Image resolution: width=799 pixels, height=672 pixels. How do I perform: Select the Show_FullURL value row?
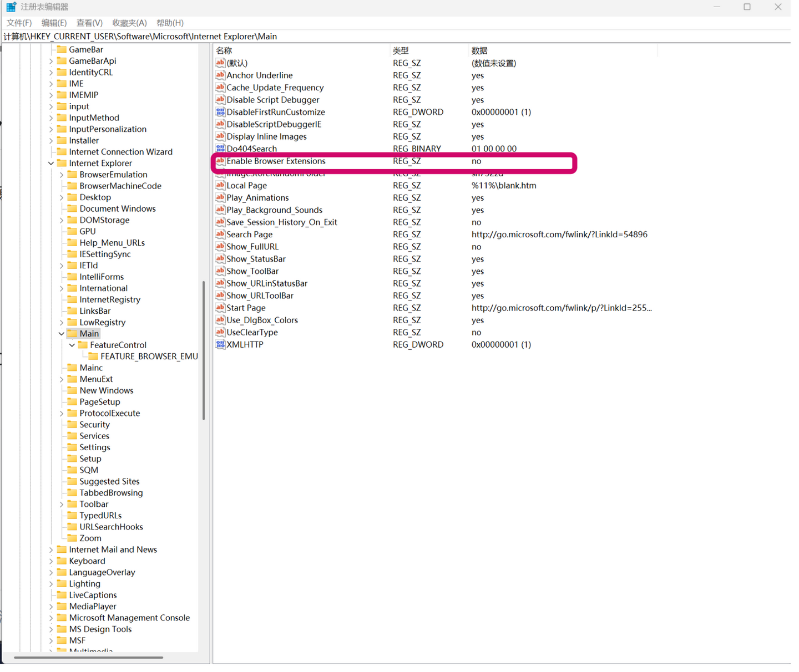[x=252, y=246]
